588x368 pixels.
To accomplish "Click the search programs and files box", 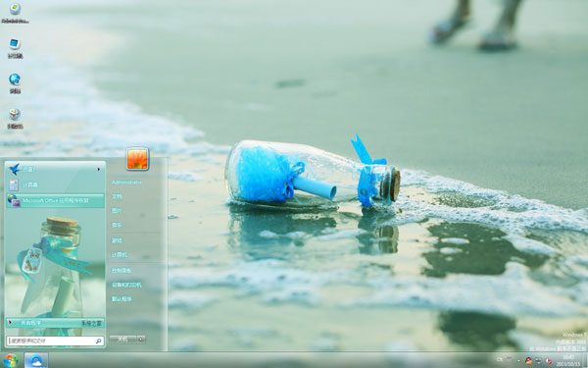I will pyautogui.click(x=55, y=341).
